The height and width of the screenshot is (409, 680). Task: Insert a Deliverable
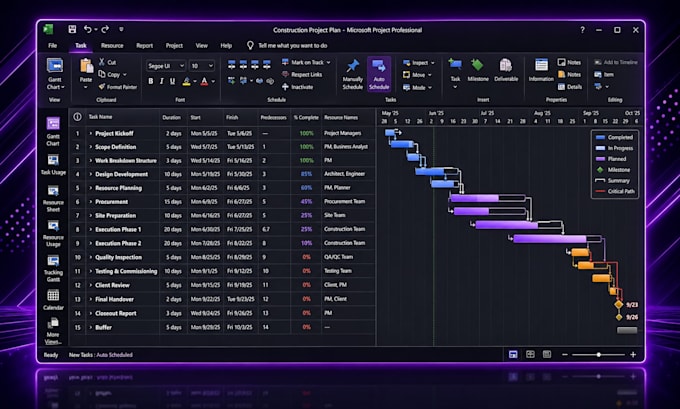point(506,70)
